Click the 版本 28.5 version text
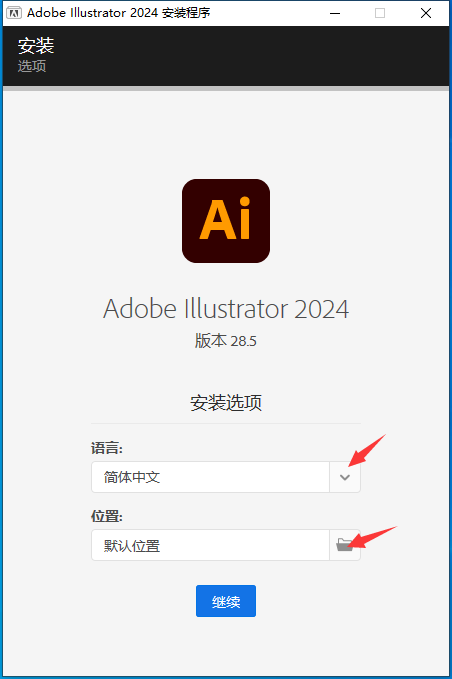 click(226, 341)
